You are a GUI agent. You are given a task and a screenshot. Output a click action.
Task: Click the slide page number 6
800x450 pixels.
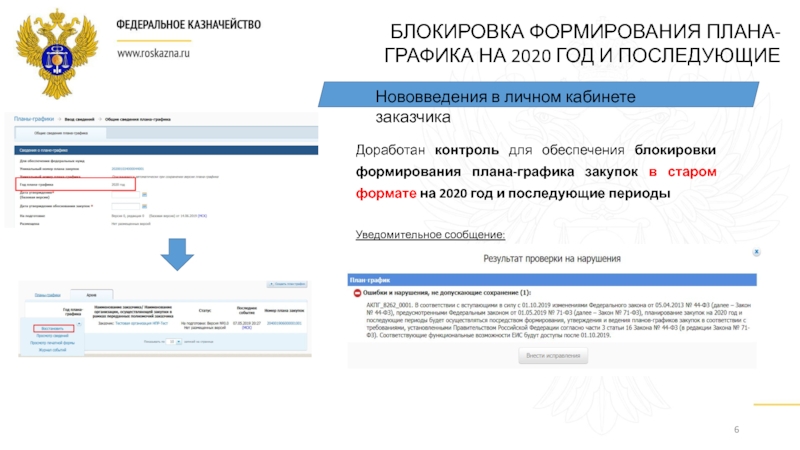736,430
